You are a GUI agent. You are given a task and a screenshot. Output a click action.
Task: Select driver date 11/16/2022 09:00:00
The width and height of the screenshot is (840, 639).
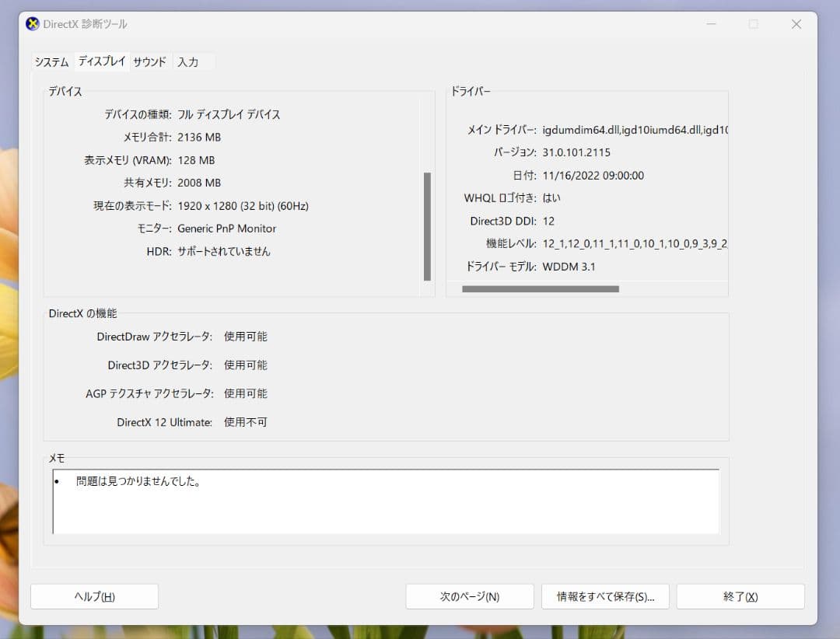[x=593, y=176]
